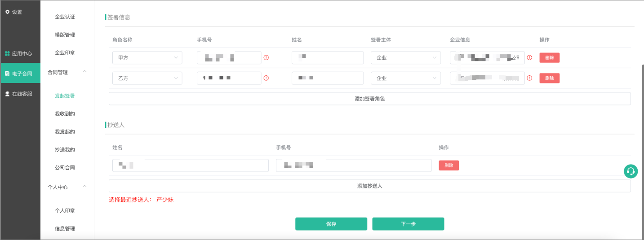Open 设置 from the gear icon sidebar

[13, 12]
